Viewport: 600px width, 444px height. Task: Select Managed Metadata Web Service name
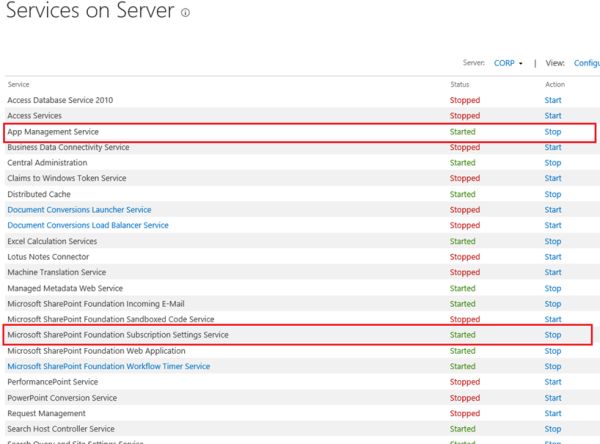65,289
